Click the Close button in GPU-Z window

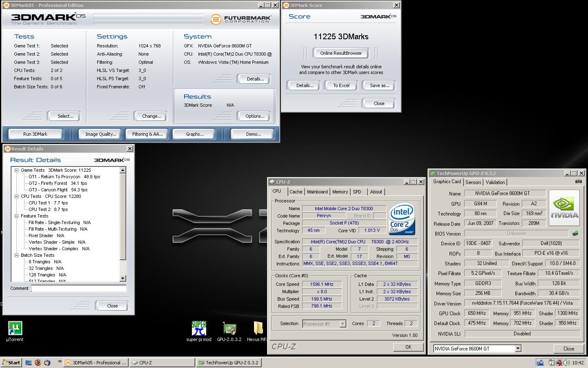[568, 349]
